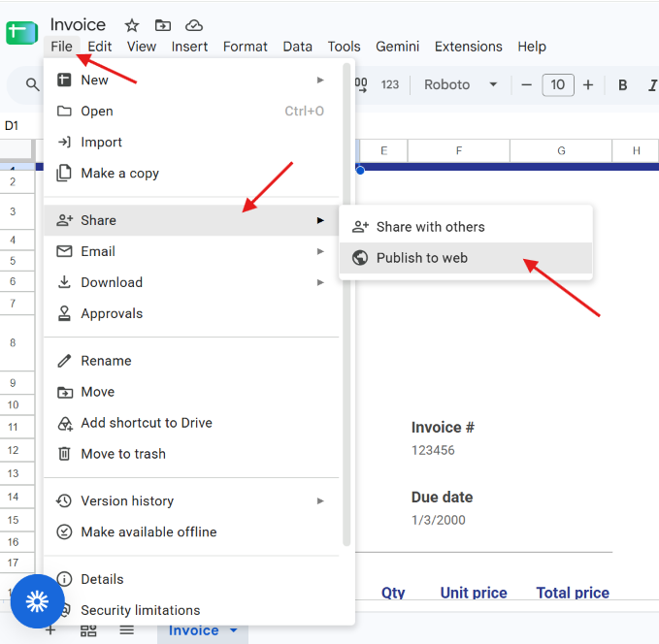
Task: Open the Insert menu
Action: coord(189,47)
